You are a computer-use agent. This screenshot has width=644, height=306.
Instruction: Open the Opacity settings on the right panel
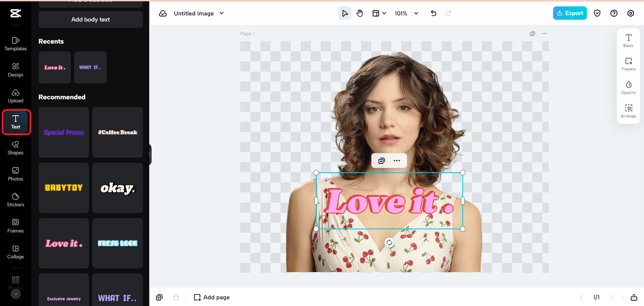(628, 87)
